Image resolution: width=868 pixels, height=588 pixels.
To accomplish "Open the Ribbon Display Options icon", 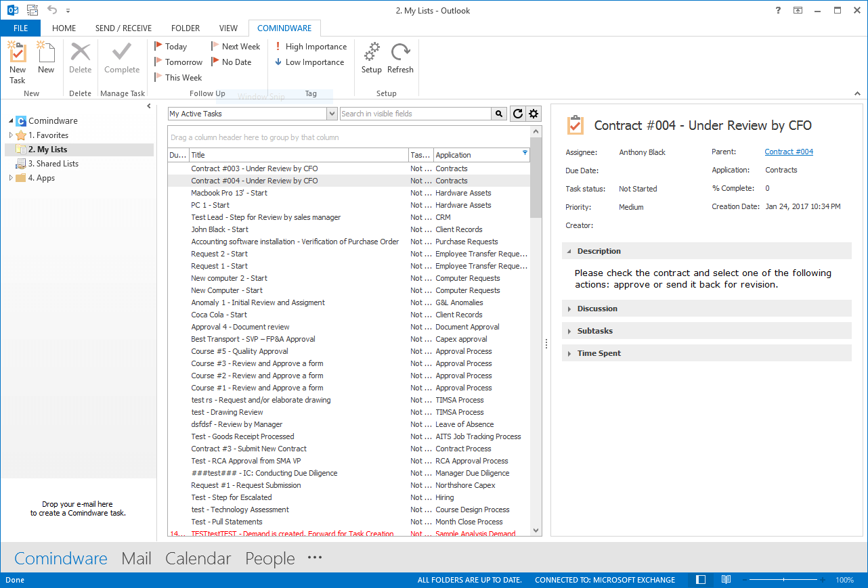I will (x=798, y=10).
